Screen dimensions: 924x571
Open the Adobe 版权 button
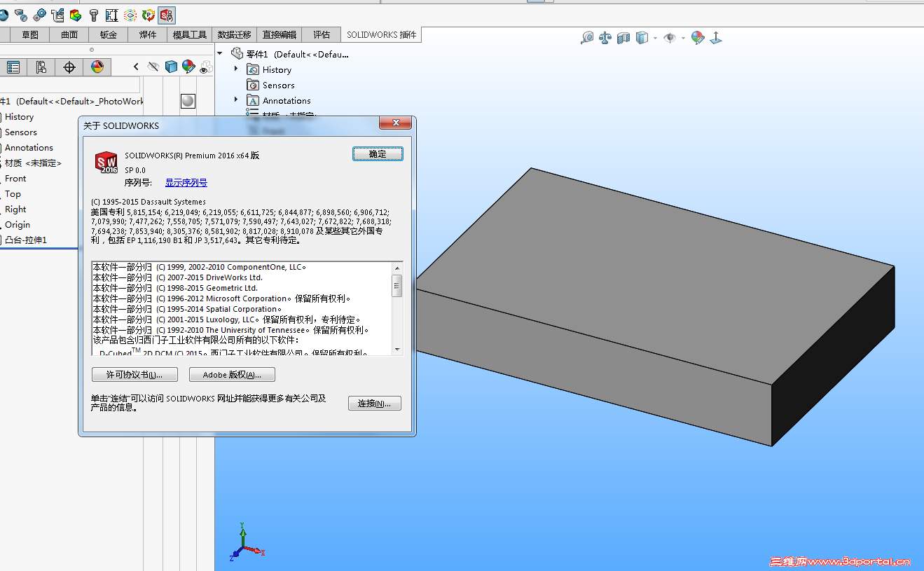[232, 375]
